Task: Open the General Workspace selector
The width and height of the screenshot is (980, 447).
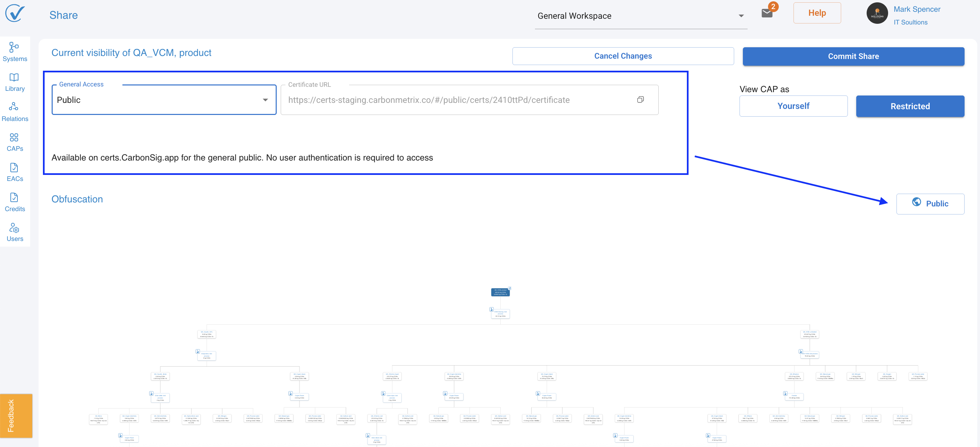Action: tap(640, 16)
